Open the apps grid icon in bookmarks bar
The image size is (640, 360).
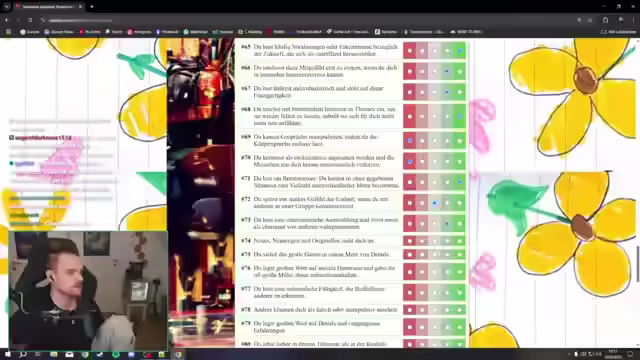click(x=8, y=31)
